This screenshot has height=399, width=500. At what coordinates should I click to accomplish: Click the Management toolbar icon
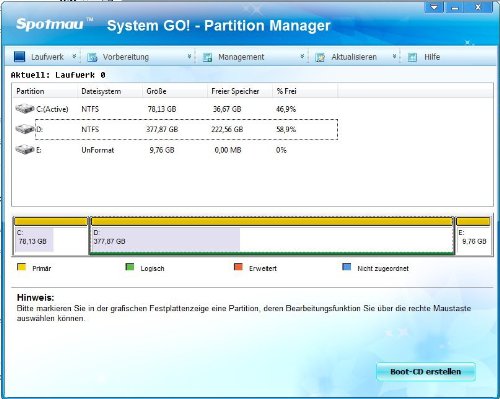(207, 57)
